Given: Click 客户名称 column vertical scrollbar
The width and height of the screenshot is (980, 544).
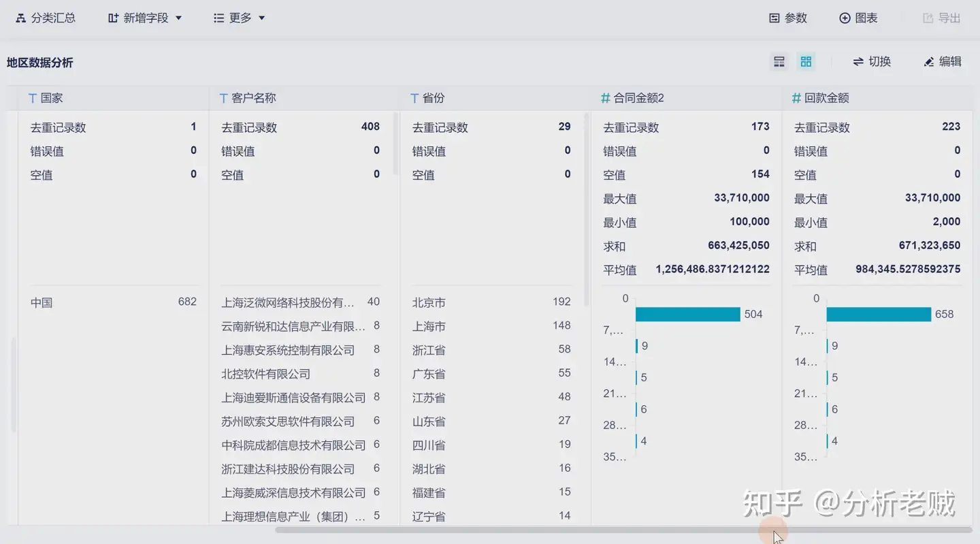Looking at the screenshot, I should [395, 143].
